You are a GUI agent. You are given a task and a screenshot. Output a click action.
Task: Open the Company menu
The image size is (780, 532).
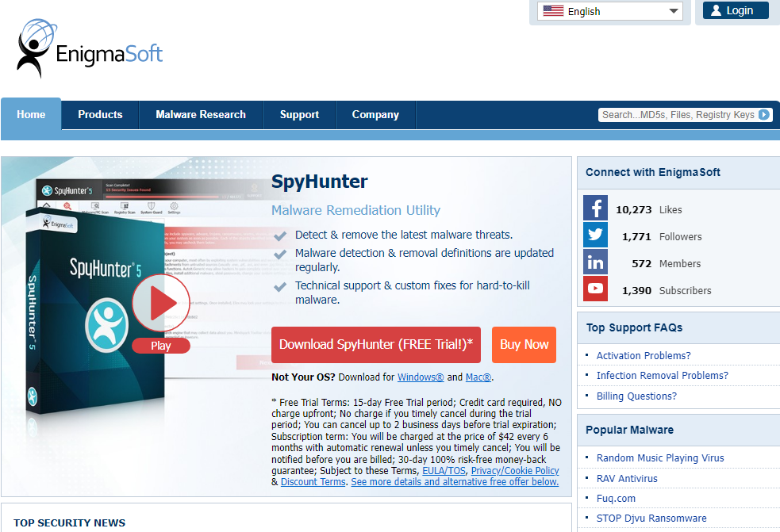pyautogui.click(x=375, y=114)
